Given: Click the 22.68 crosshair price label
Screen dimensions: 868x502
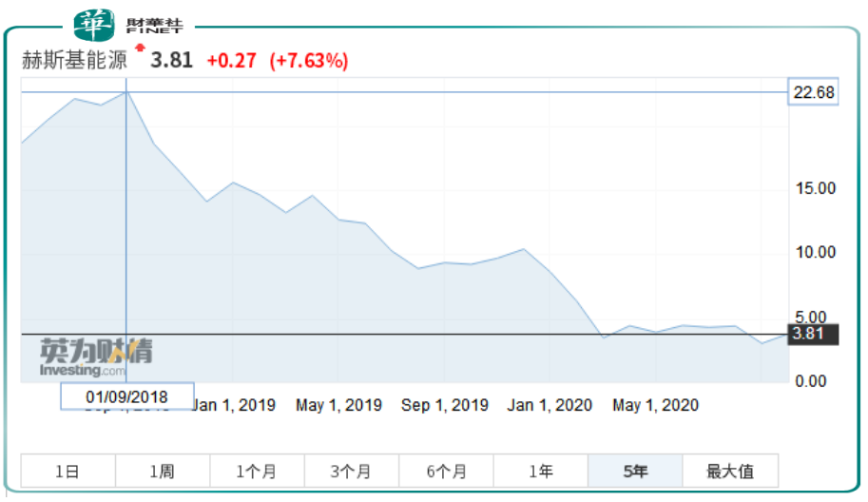Looking at the screenshot, I should 813,92.
